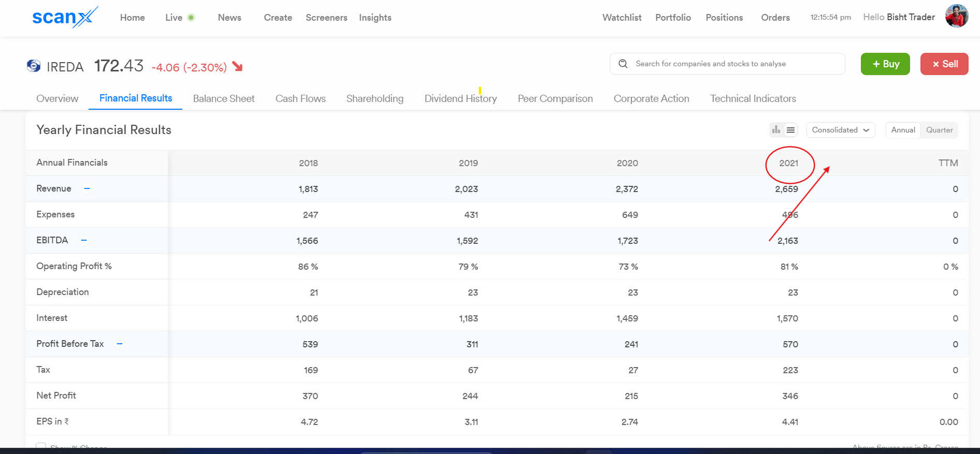
Task: Go to the Peer Comparison tab
Action: tap(555, 98)
